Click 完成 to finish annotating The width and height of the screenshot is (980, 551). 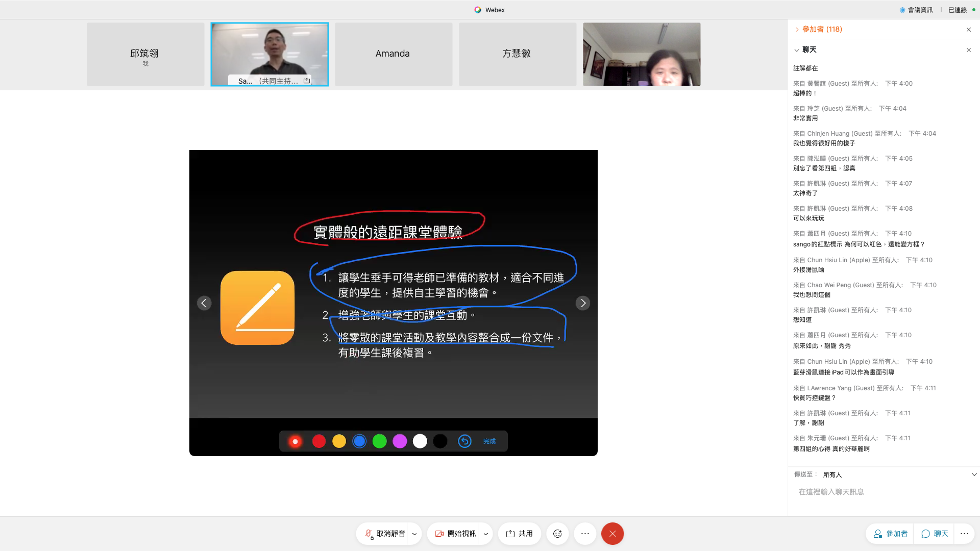[x=489, y=441]
